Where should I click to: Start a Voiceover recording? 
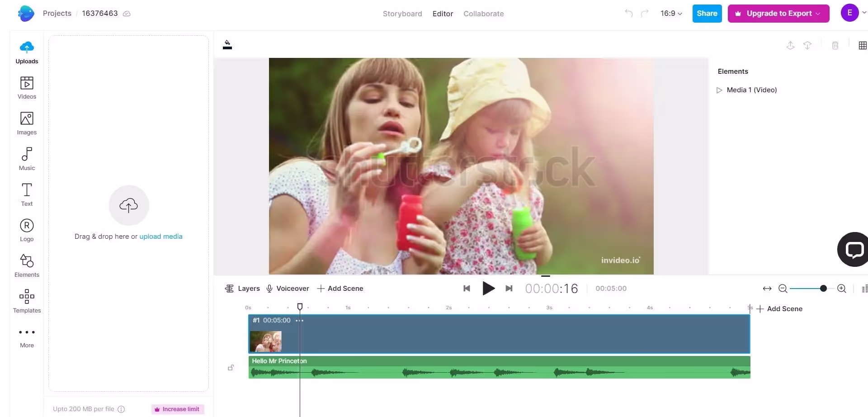click(x=288, y=289)
